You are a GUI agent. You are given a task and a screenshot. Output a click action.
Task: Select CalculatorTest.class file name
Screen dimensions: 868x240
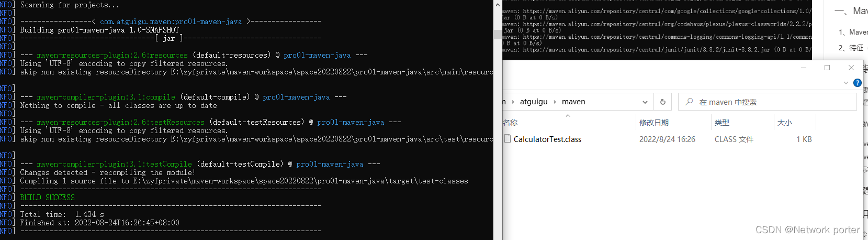547,139
